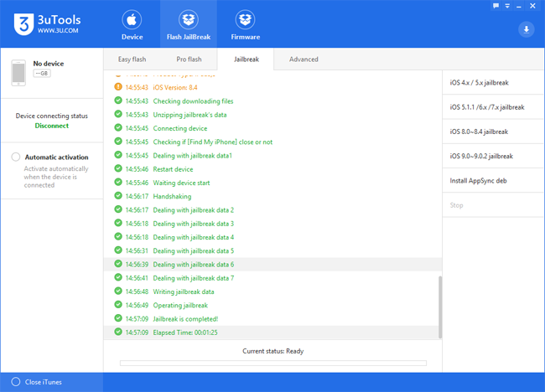Switch to the Pro flash tab
Screen dimensions: 545x392
coord(189,59)
